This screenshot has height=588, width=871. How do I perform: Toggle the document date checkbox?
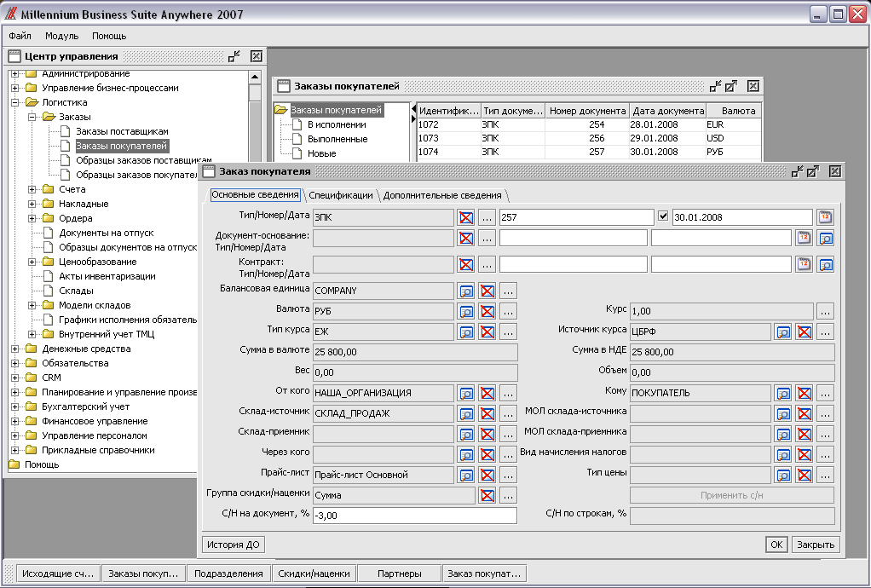(x=663, y=216)
